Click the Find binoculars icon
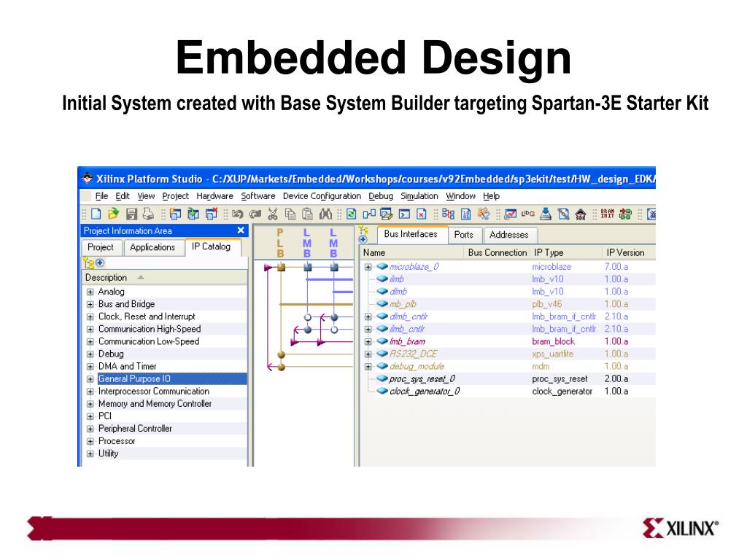747x560 pixels. click(x=326, y=214)
